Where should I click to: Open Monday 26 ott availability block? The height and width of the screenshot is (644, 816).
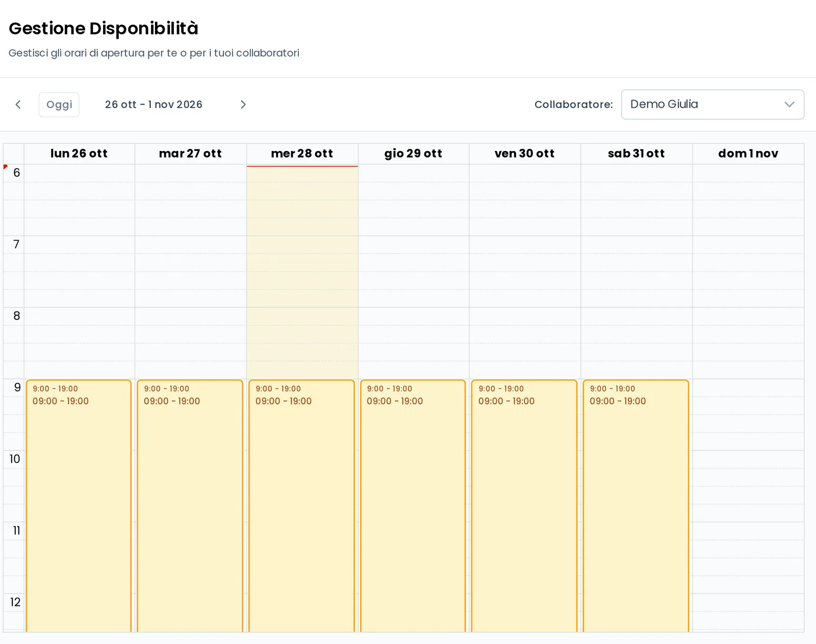click(79, 506)
